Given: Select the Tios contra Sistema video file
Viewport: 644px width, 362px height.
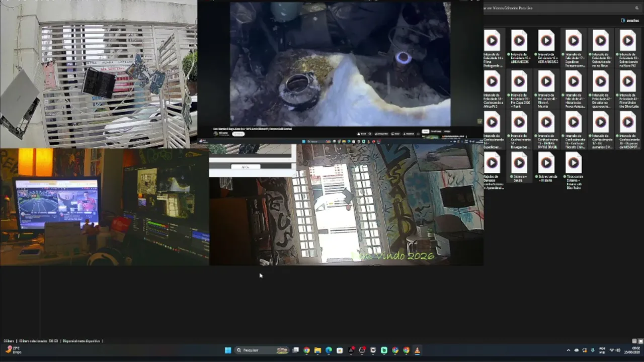Looking at the screenshot, I should tap(574, 171).
